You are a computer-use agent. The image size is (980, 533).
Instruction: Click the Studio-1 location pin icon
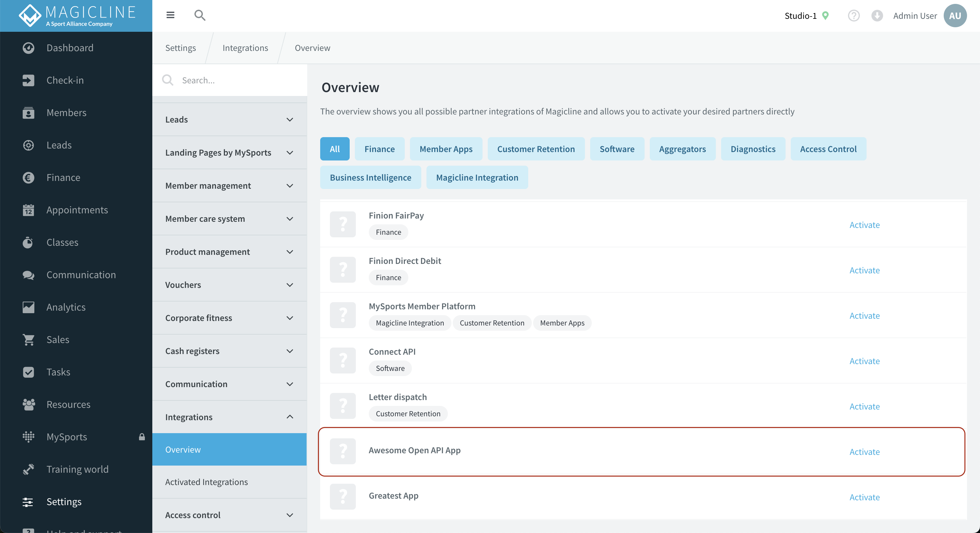pyautogui.click(x=825, y=16)
